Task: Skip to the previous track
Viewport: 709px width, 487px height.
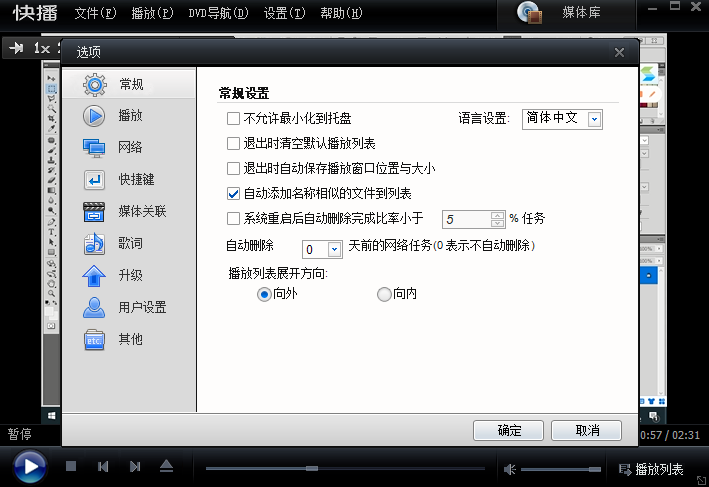Action: coord(103,467)
